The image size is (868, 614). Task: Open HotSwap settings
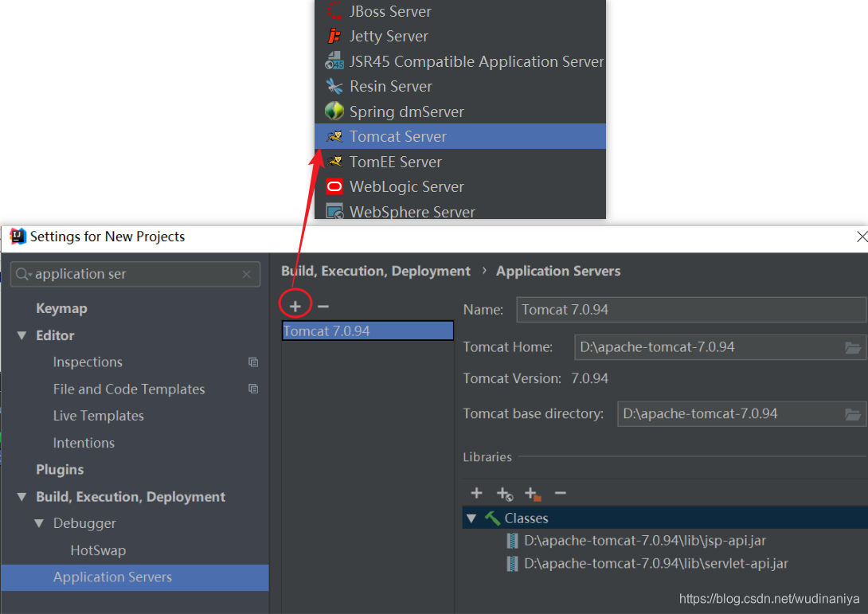(x=98, y=550)
